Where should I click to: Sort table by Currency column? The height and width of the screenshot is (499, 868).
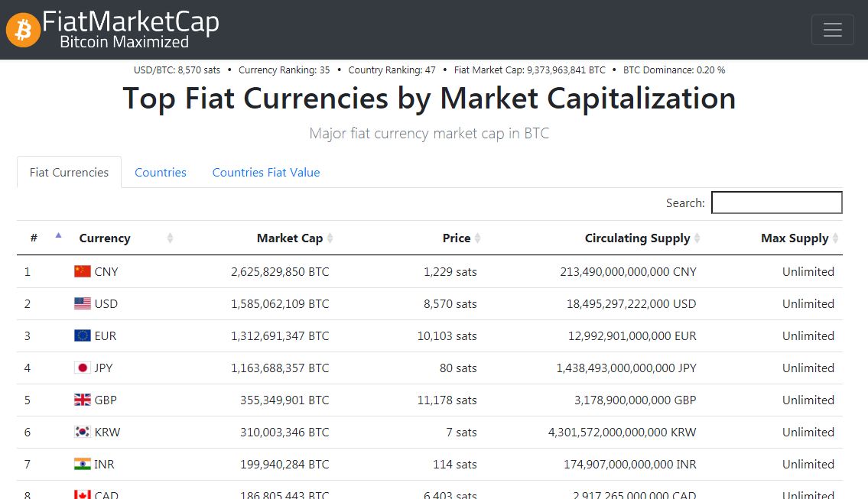coord(105,238)
